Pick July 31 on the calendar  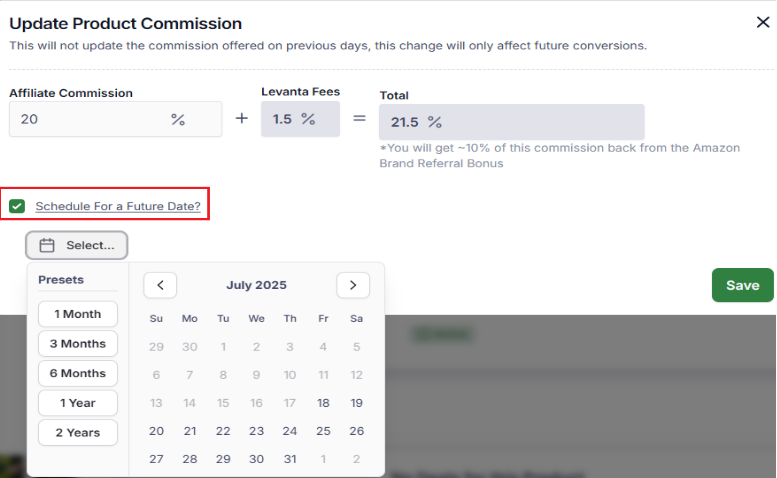pos(290,459)
